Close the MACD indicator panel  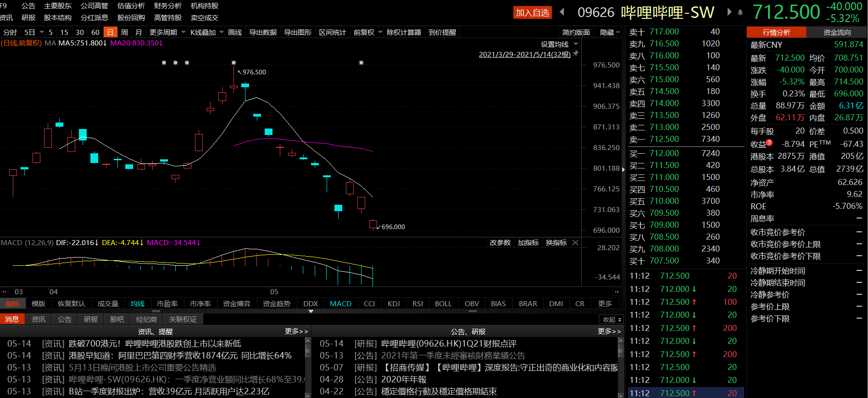point(575,243)
